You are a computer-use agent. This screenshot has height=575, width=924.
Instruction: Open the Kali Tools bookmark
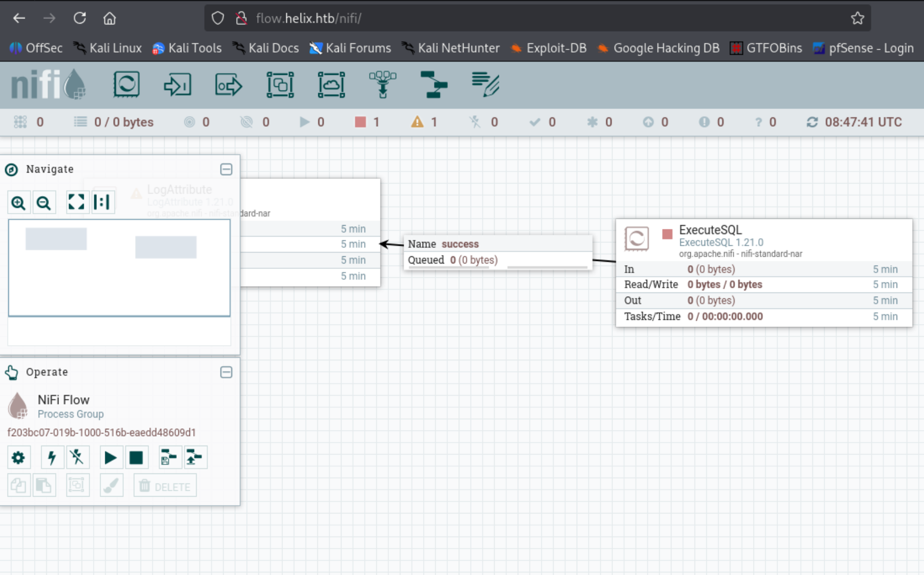187,48
